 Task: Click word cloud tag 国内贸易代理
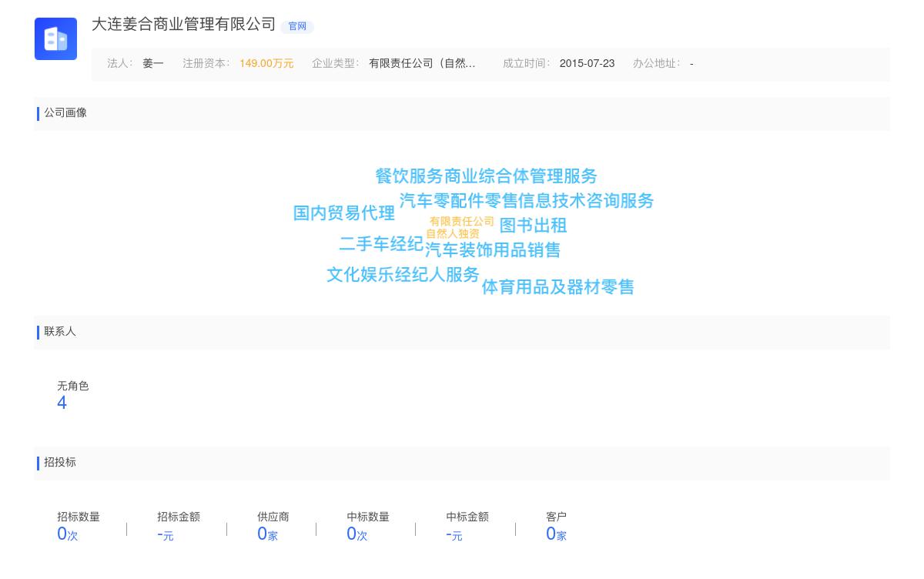tap(344, 213)
